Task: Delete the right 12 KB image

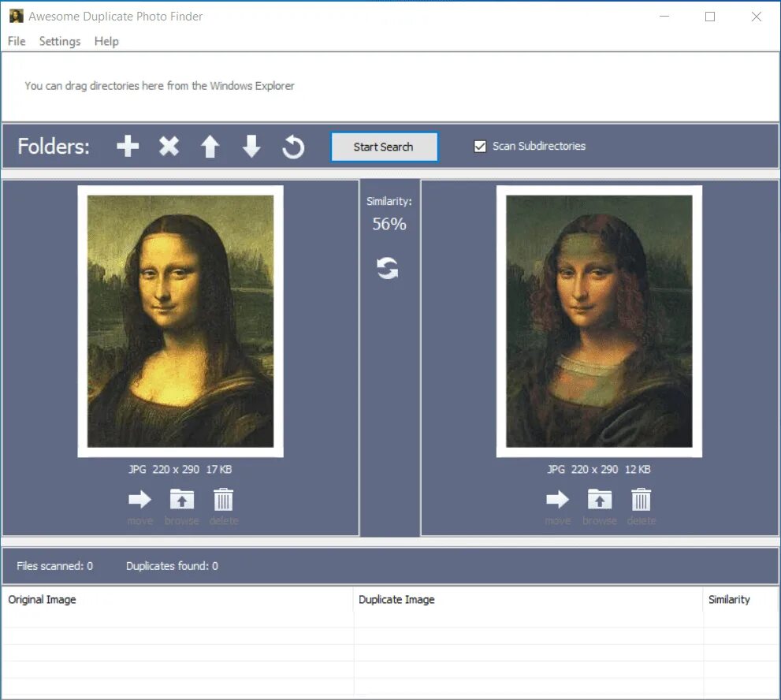Action: click(641, 499)
